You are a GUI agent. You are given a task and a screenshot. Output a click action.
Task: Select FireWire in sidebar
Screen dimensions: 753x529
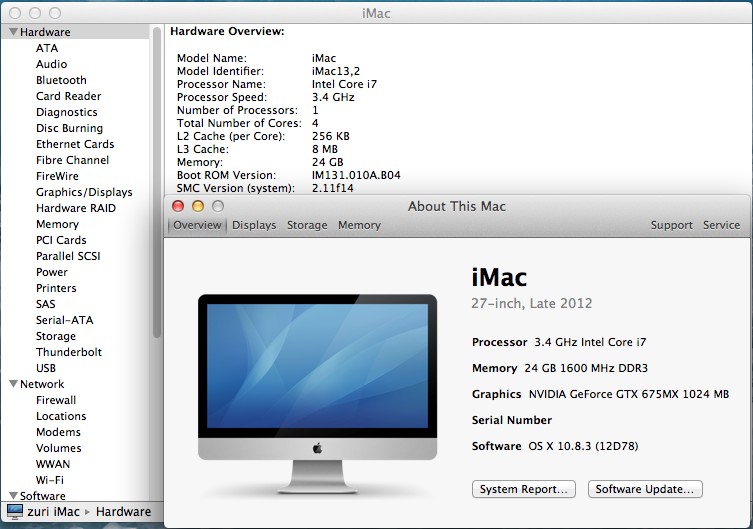click(57, 176)
